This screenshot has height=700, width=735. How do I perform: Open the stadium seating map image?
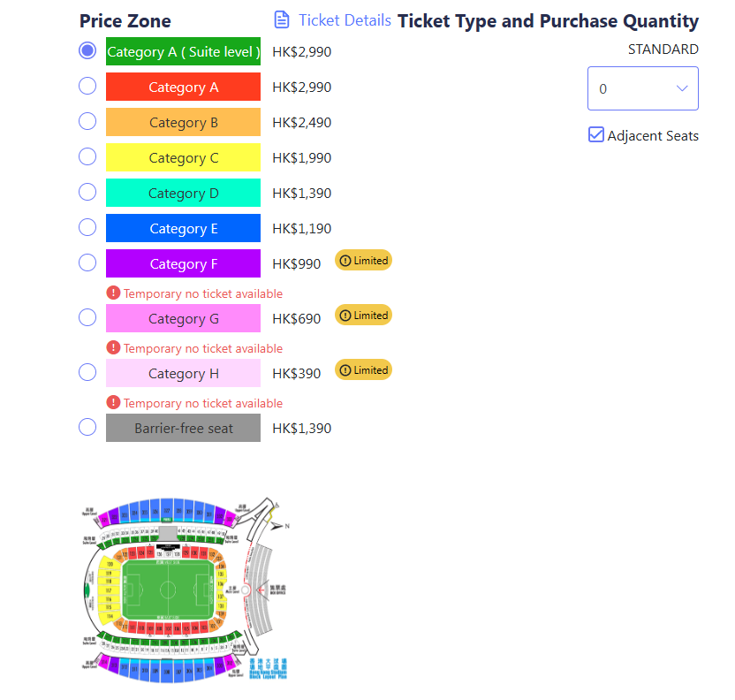pos(186,590)
